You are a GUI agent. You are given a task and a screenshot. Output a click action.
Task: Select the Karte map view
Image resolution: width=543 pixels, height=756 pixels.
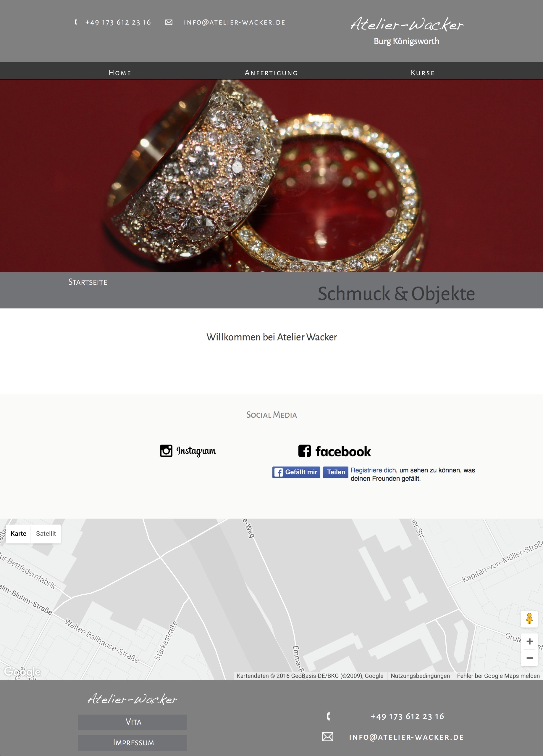(x=19, y=534)
